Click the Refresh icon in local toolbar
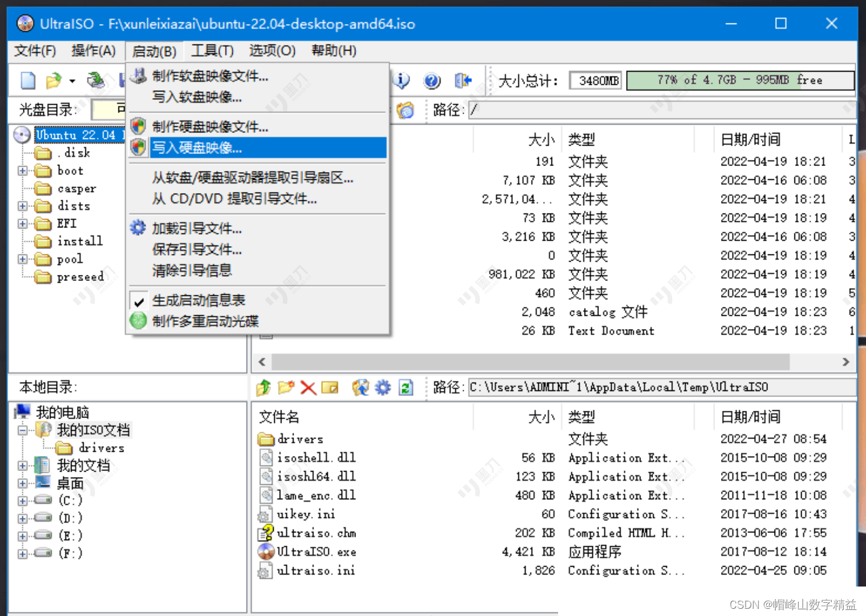The image size is (866, 616). (407, 387)
